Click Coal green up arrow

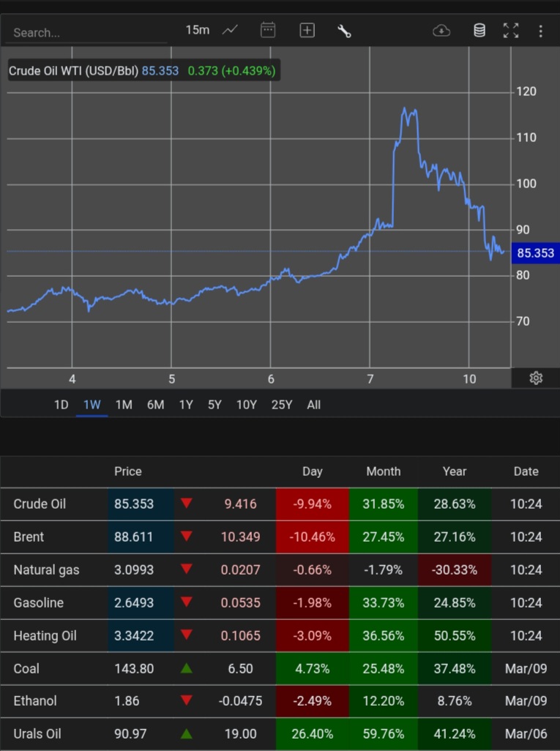(x=187, y=668)
